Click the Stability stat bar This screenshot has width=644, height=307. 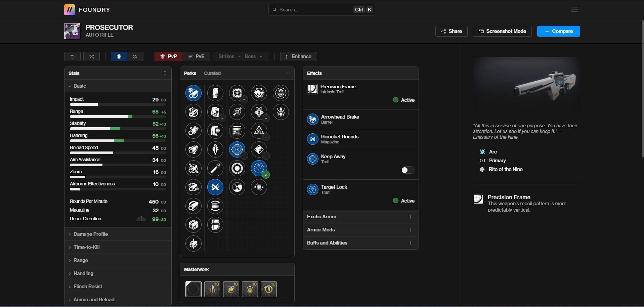118,129
